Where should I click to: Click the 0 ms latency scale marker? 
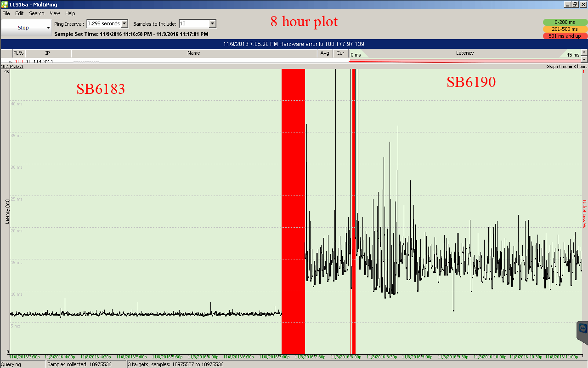[356, 55]
